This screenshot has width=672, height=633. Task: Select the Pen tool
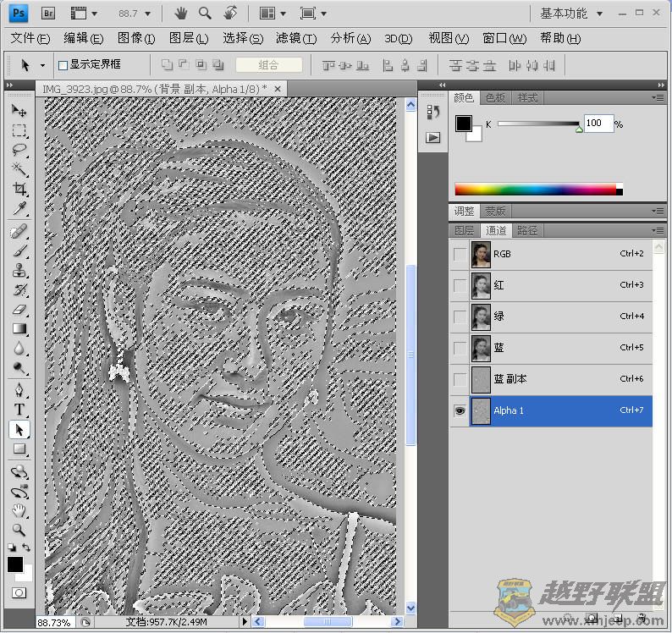tap(19, 389)
